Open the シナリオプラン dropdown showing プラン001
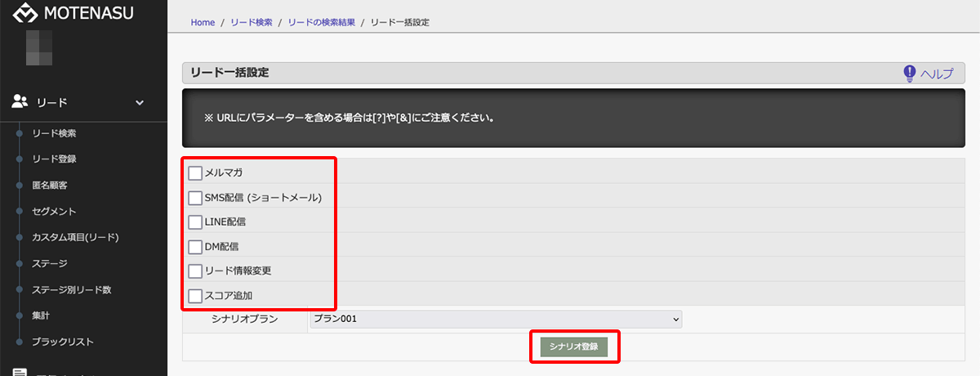Image resolution: width=980 pixels, height=376 pixels. pyautogui.click(x=495, y=319)
